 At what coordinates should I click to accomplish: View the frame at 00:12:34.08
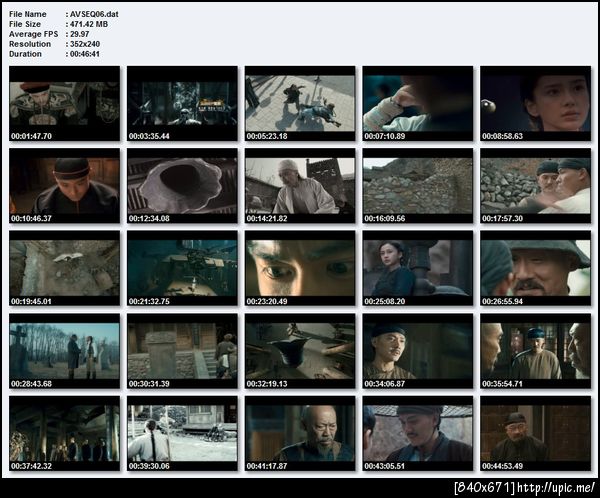(x=182, y=186)
